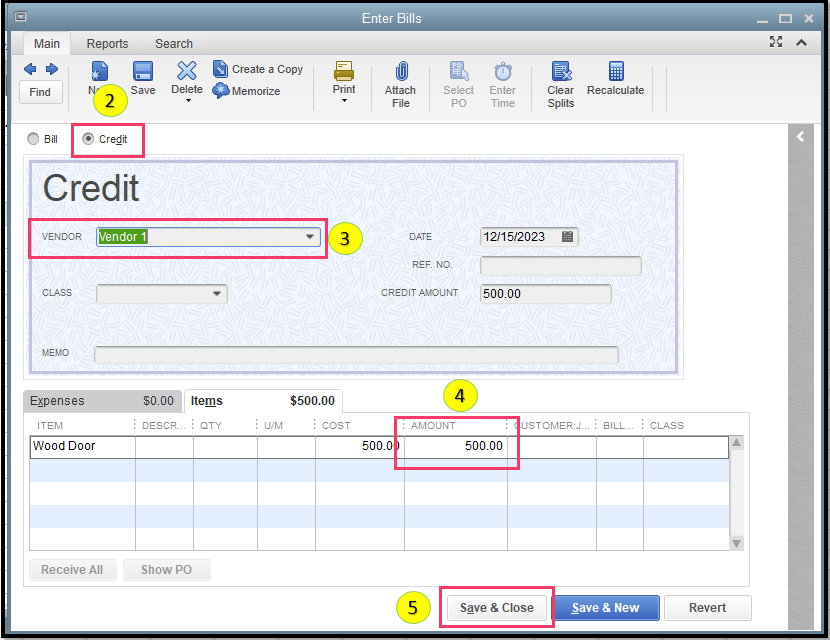Image resolution: width=830 pixels, height=640 pixels.
Task: Click the Clear Splits icon
Action: [561, 71]
